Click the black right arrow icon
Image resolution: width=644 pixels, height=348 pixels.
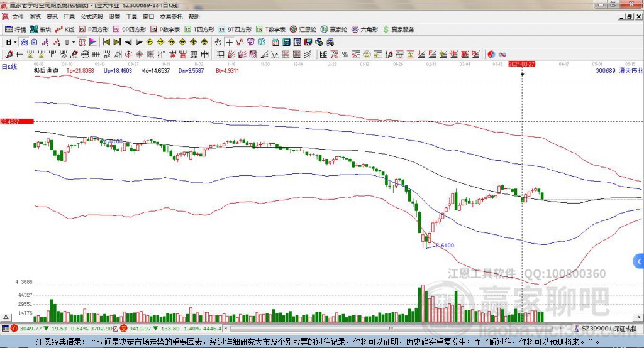[139, 42]
